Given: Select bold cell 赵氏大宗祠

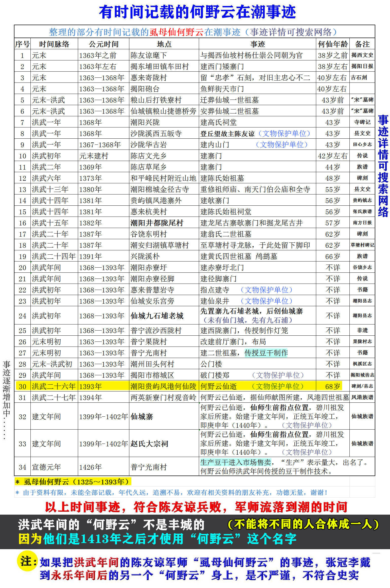Looking at the screenshot, I should 164,444.
